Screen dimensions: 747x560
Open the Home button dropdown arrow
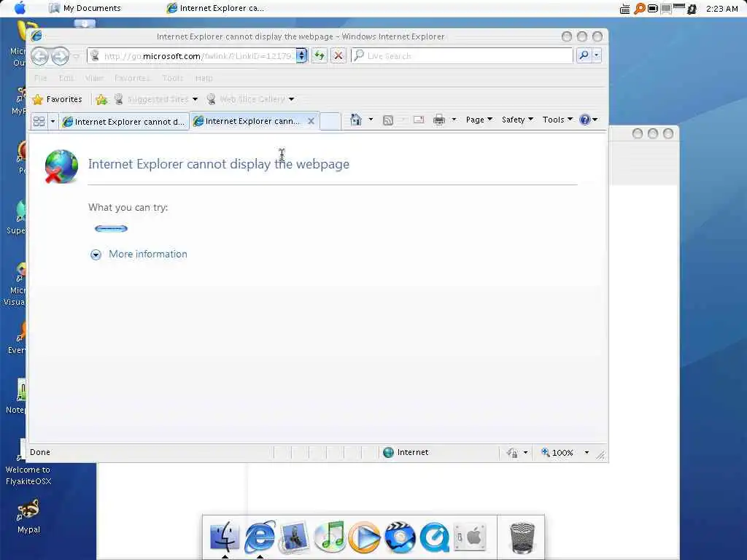tap(371, 120)
